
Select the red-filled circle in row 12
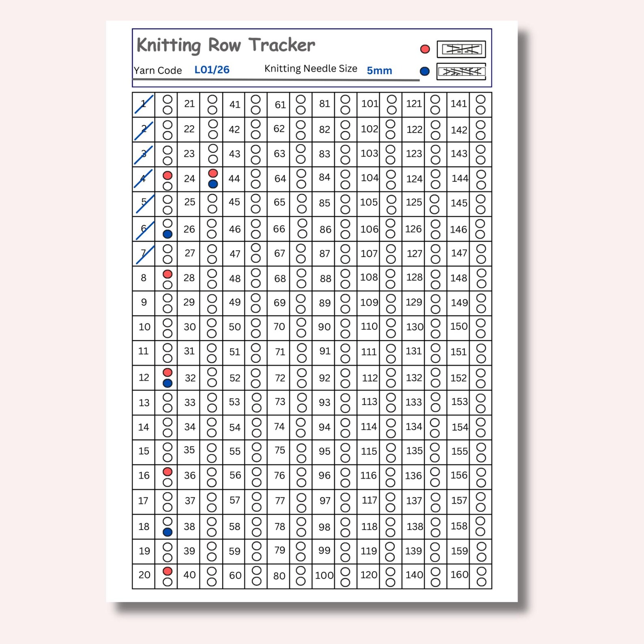167,372
